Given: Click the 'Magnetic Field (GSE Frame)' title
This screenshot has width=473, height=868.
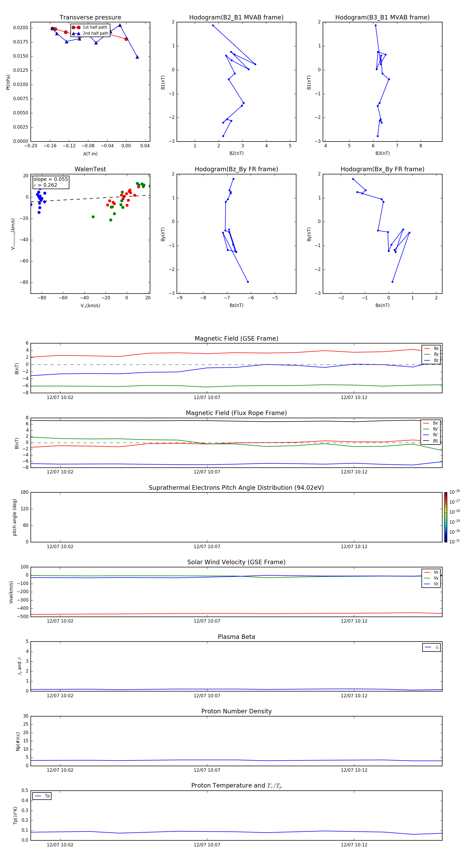Looking at the screenshot, I should pyautogui.click(x=236, y=339).
